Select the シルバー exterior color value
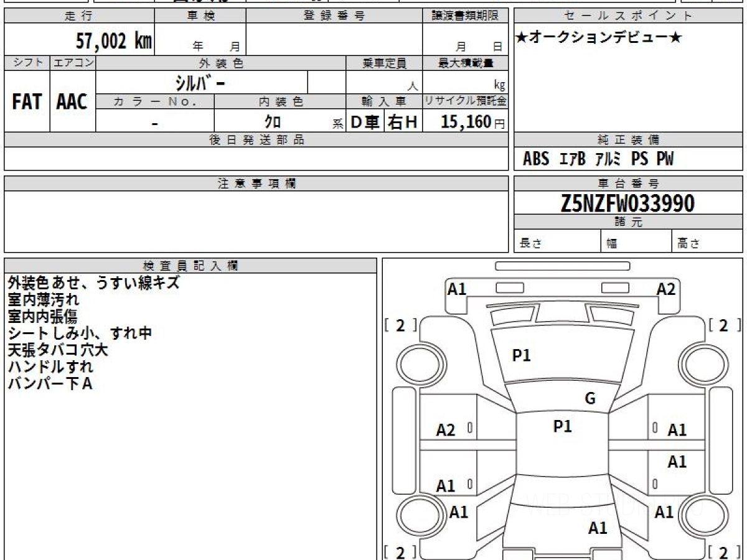 click(x=199, y=82)
